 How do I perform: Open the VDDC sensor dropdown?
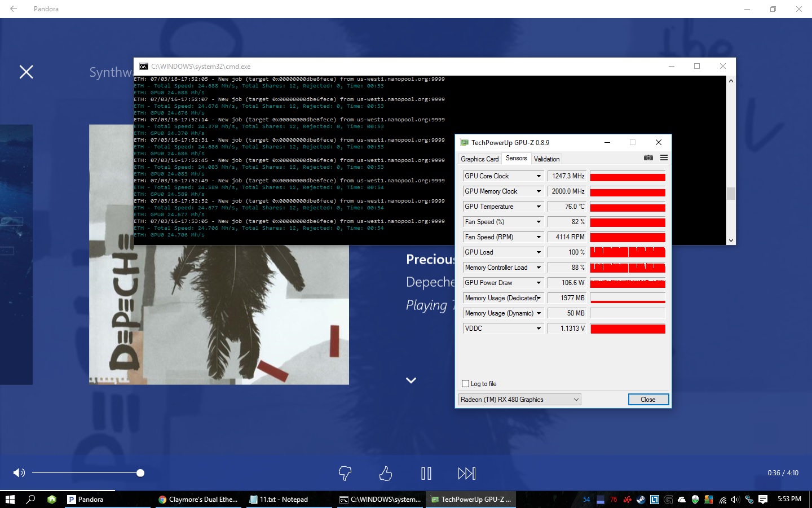[x=538, y=329]
